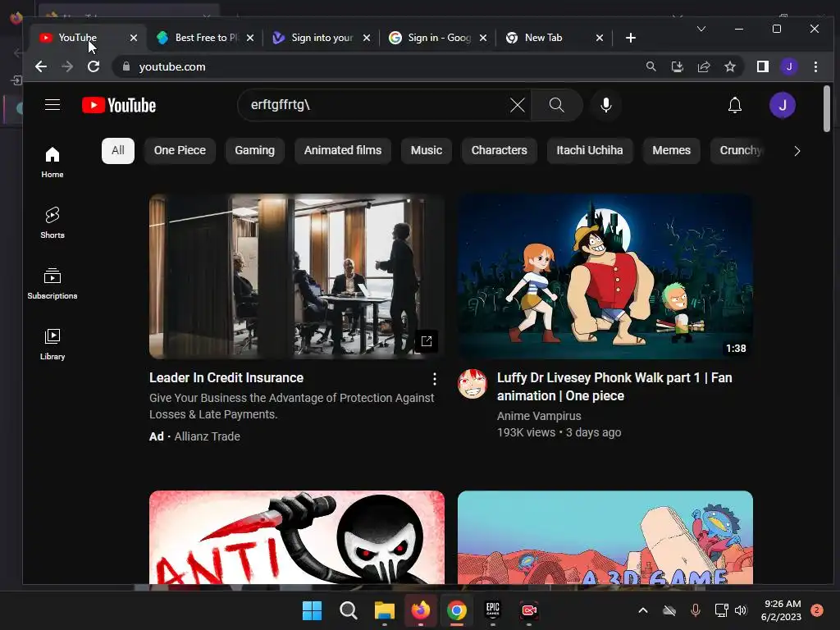
Task: Open the taskbar volume control
Action: click(x=741, y=610)
